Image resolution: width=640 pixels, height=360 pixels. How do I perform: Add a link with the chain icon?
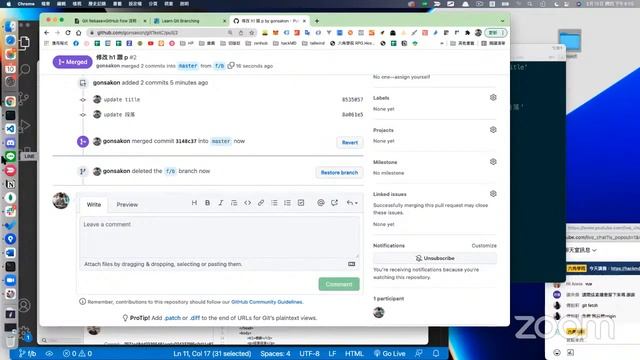(261, 203)
